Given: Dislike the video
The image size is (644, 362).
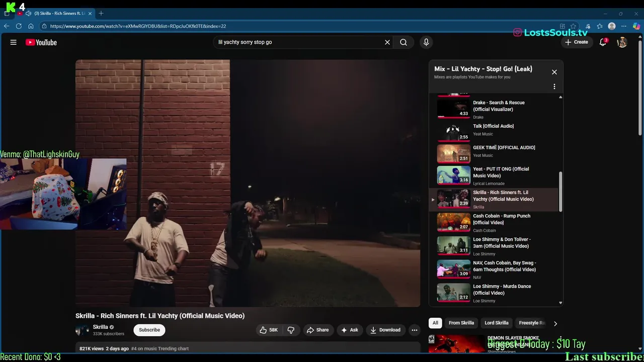Looking at the screenshot, I should [x=291, y=330].
